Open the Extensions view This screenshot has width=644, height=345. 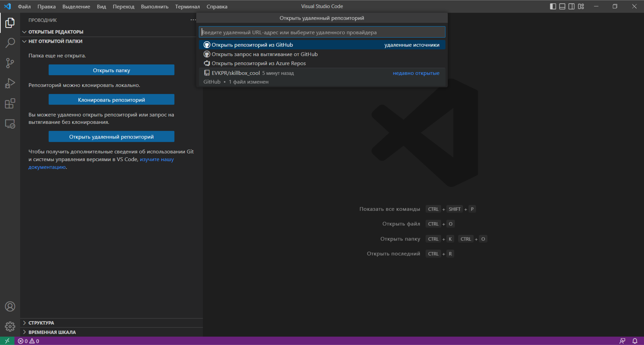(10, 104)
